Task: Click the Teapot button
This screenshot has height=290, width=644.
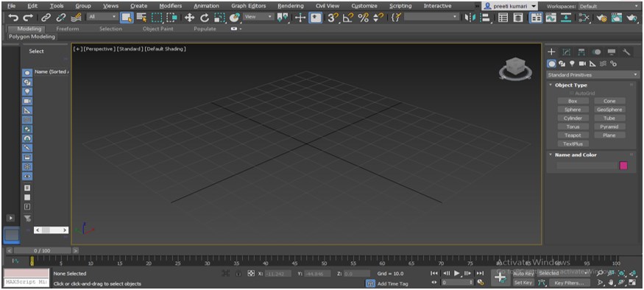Action: click(x=573, y=135)
